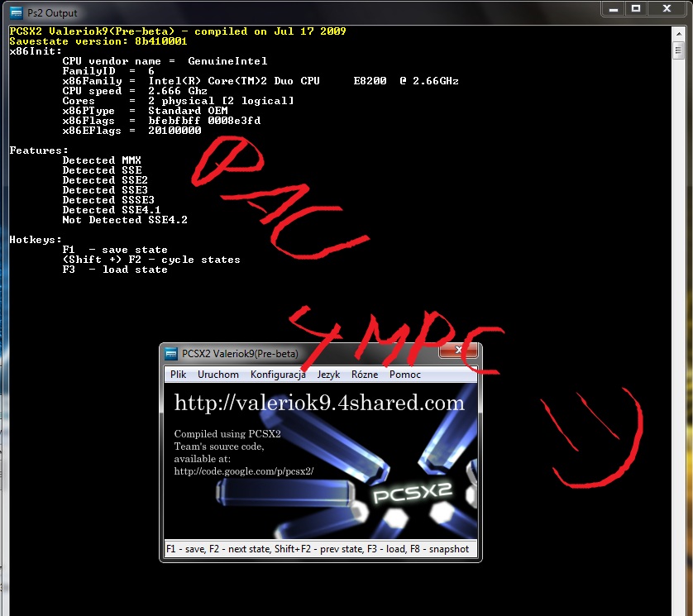Click the 'Compiled using PCSX2' text
Screen dimensions: 693x616
coord(227,434)
